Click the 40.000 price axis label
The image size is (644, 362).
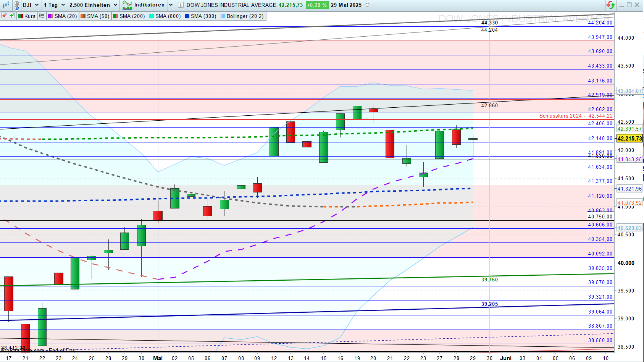626,263
